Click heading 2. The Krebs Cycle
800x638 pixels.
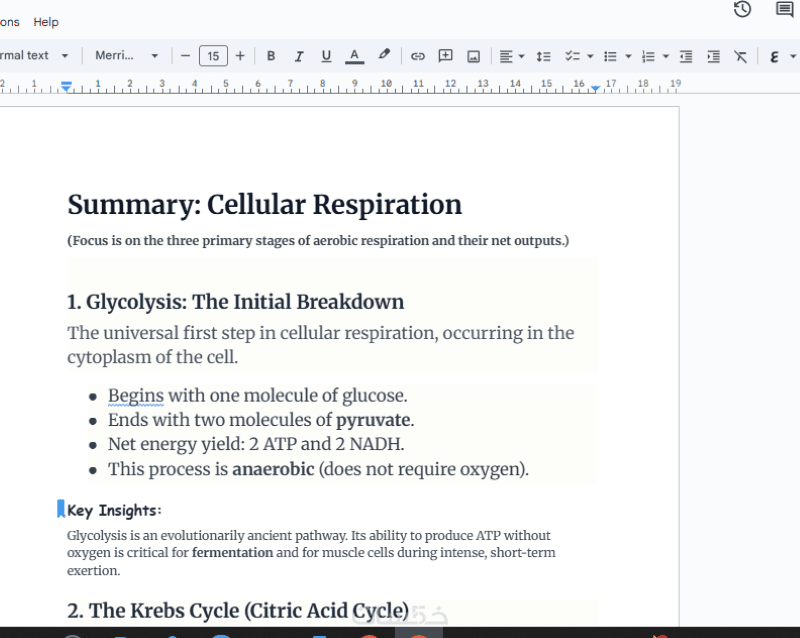238,610
